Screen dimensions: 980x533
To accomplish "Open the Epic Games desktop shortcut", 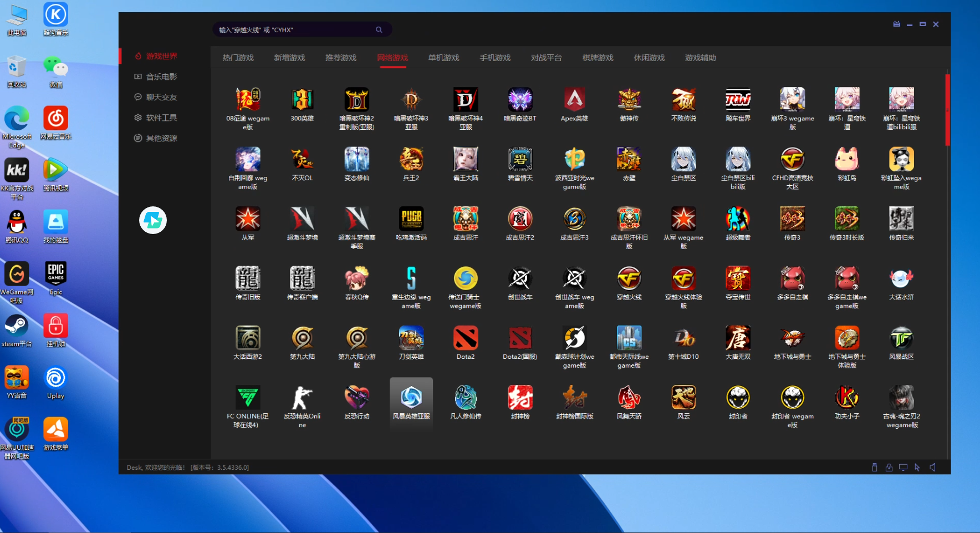I will (x=56, y=279).
